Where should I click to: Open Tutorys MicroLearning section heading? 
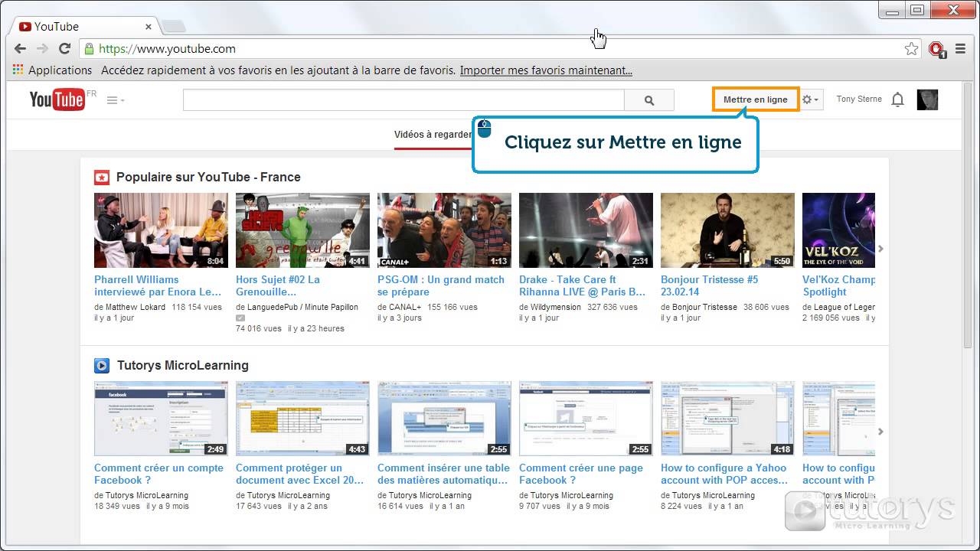(183, 365)
